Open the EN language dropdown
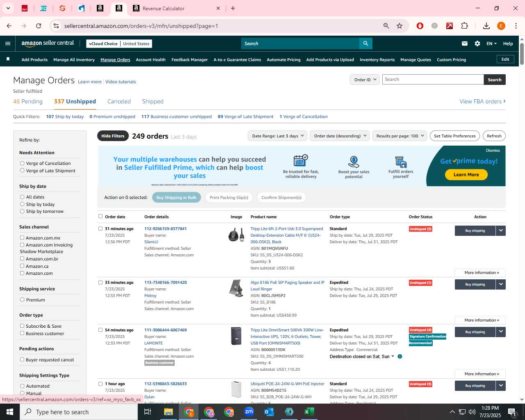This screenshot has height=420, width=525. point(491,43)
